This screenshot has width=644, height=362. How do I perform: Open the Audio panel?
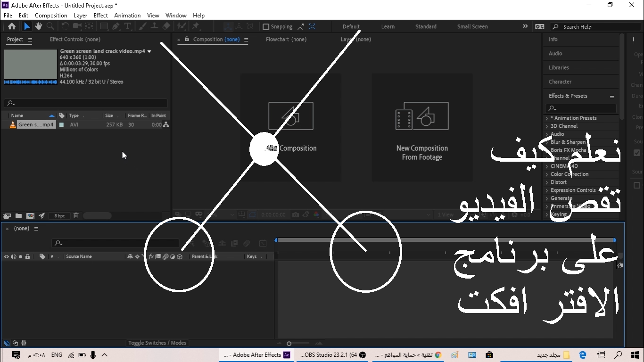[x=555, y=54]
